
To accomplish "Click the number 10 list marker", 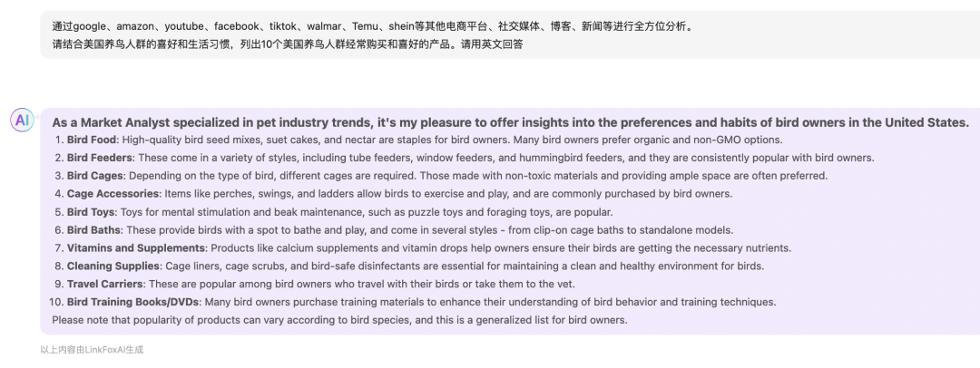I will 57,302.
